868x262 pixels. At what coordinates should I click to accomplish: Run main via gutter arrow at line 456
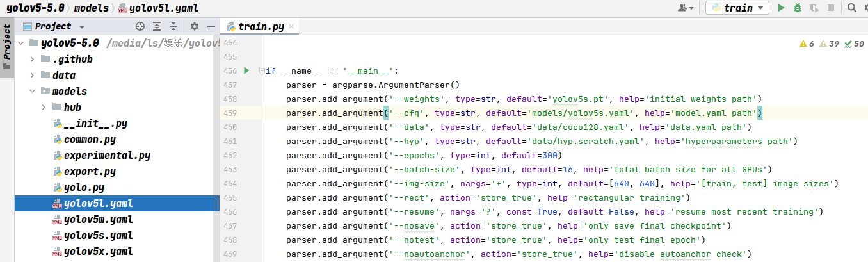[x=246, y=70]
